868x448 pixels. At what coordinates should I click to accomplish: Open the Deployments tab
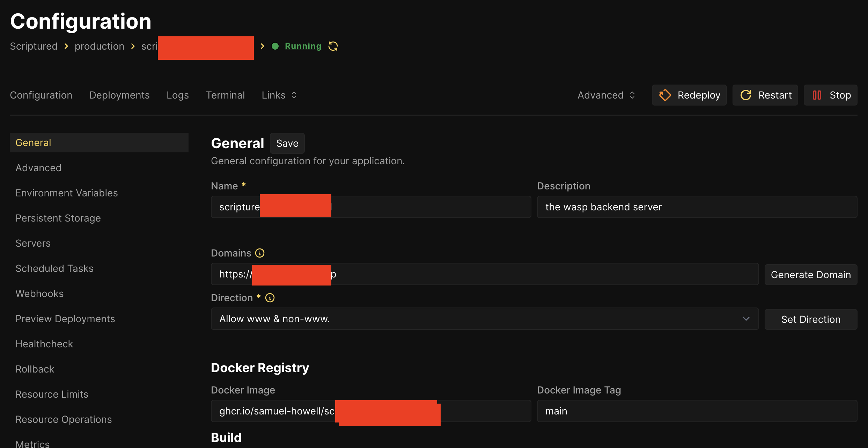tap(119, 95)
